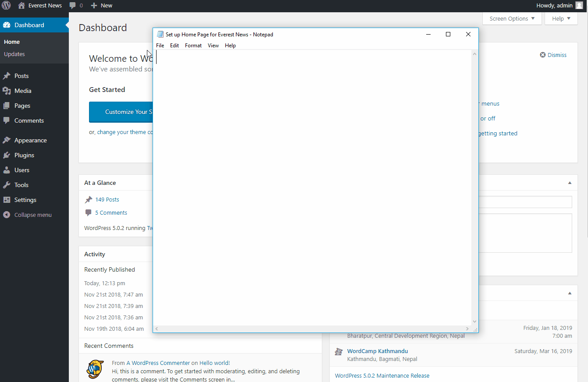Collapse the Quick Draft panel arrow

tap(570, 183)
